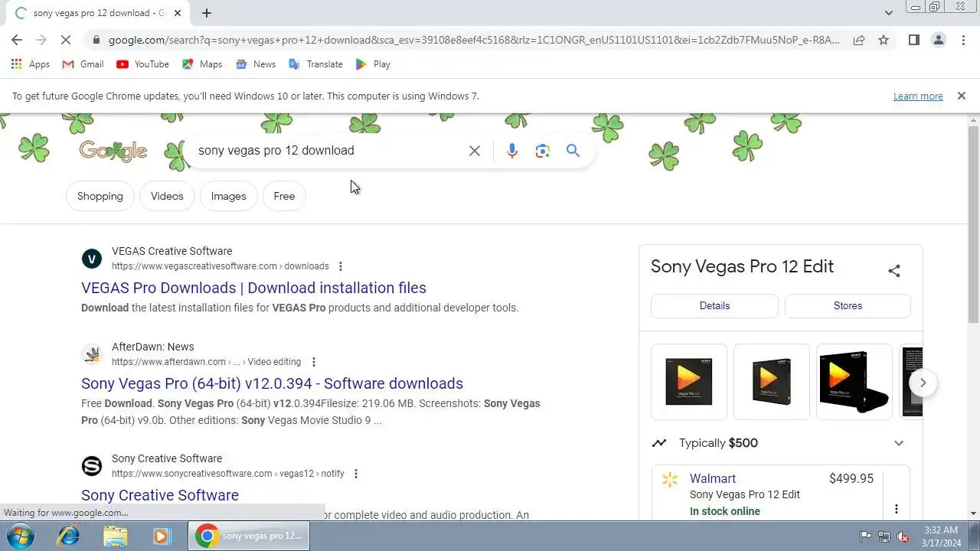Screen dimensions: 980x551
Task: Launch Internet Explorer from taskbar
Action: pos(68,536)
